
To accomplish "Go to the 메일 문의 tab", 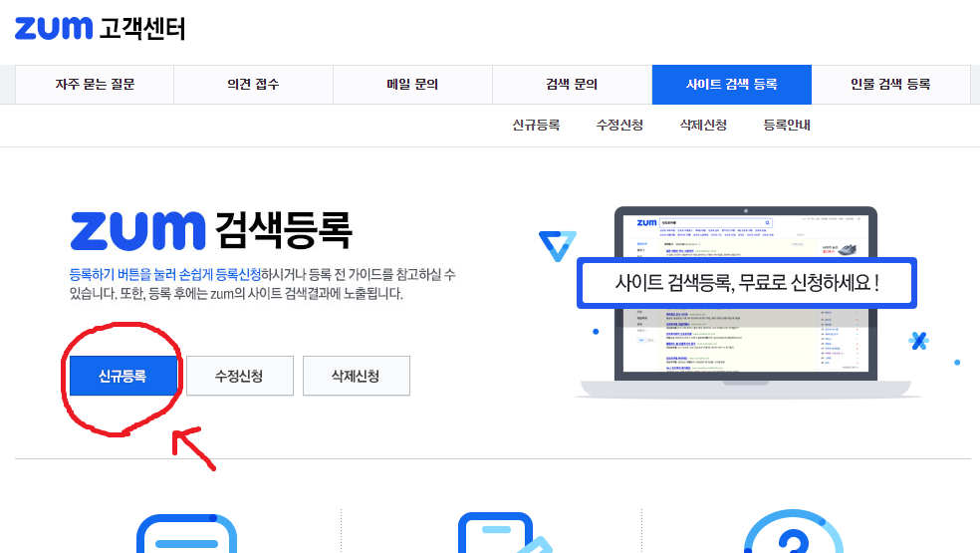I will (x=412, y=84).
